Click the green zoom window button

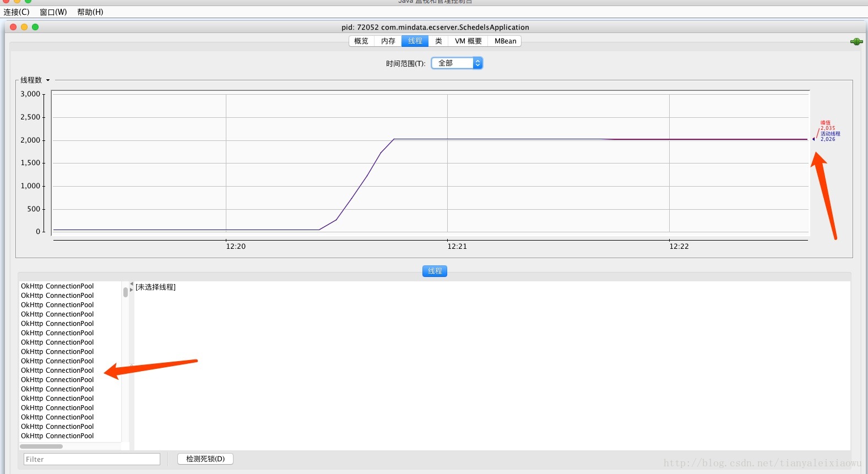pos(35,27)
